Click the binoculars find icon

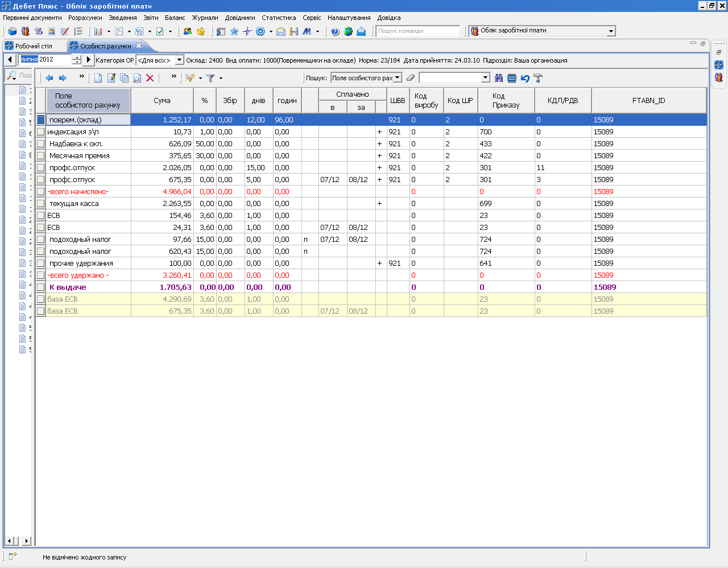tap(499, 78)
